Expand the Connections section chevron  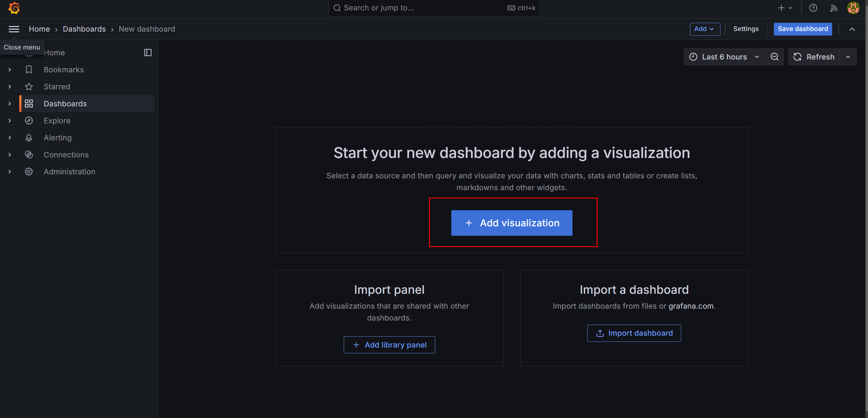[10, 155]
